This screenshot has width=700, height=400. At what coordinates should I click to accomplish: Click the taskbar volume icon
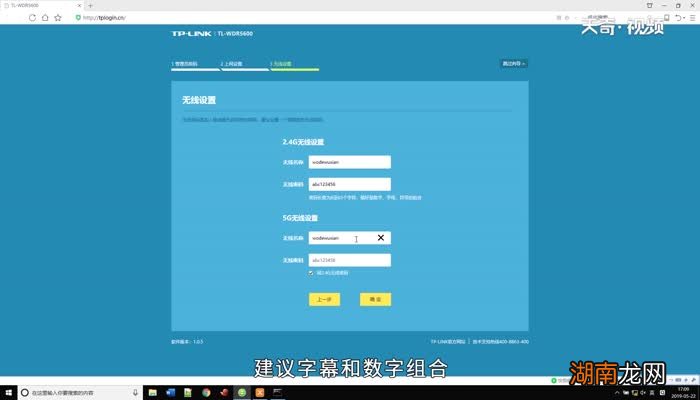pyautogui.click(x=643, y=393)
